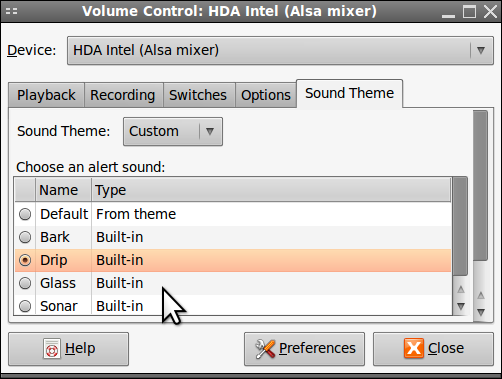Click the outer panel scroll-down arrow
This screenshot has width=502, height=379.
(481, 312)
